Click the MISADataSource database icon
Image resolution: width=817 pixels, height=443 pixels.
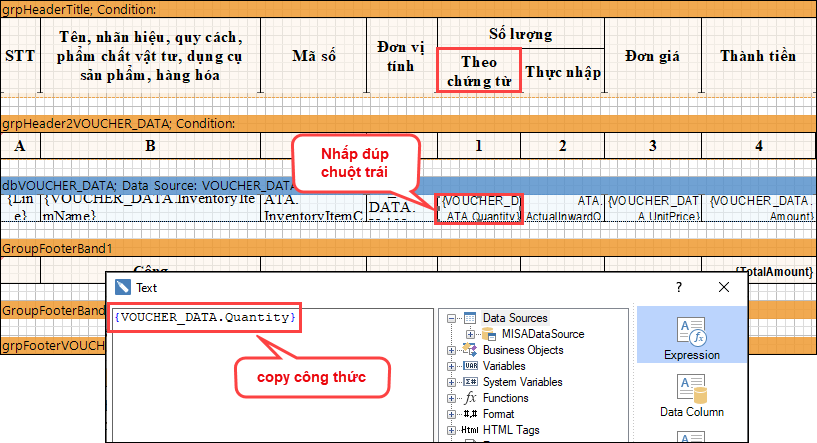point(489,334)
